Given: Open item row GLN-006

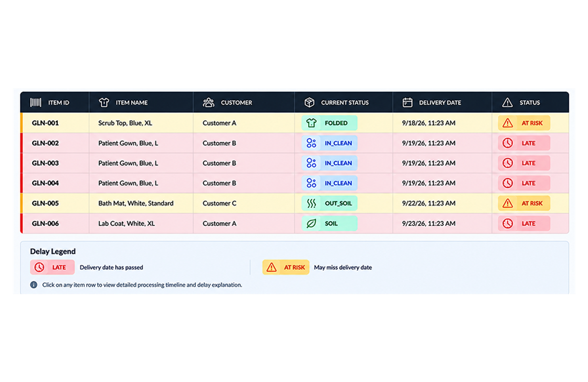Looking at the screenshot, I should 294,223.
